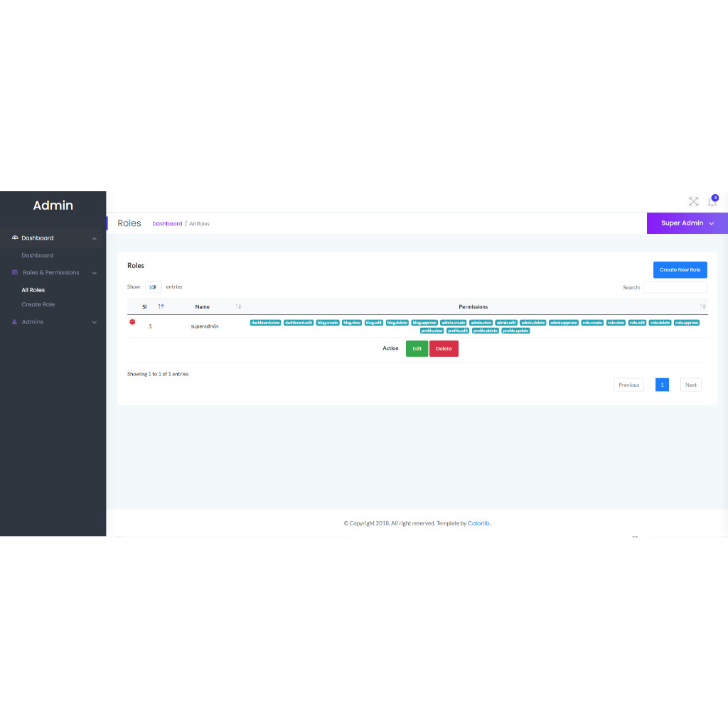Image resolution: width=728 pixels, height=728 pixels.
Task: Open the notifications bell icon
Action: tap(712, 202)
